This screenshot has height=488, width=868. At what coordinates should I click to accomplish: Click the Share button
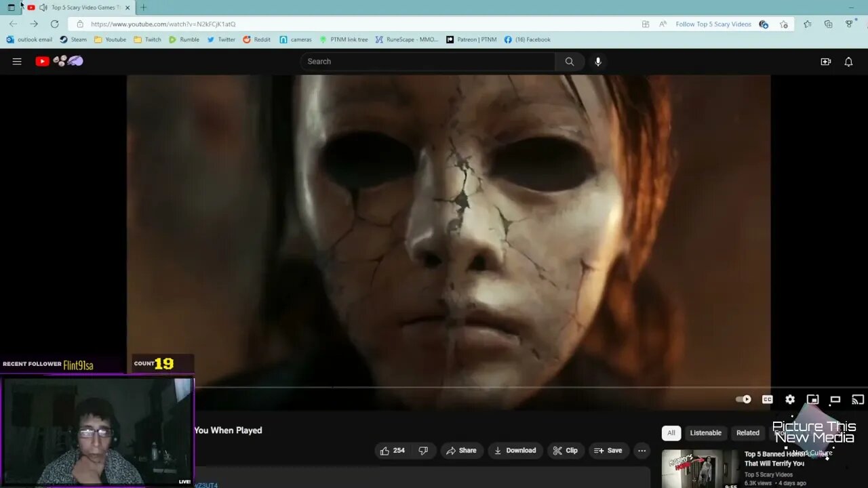[x=461, y=450]
